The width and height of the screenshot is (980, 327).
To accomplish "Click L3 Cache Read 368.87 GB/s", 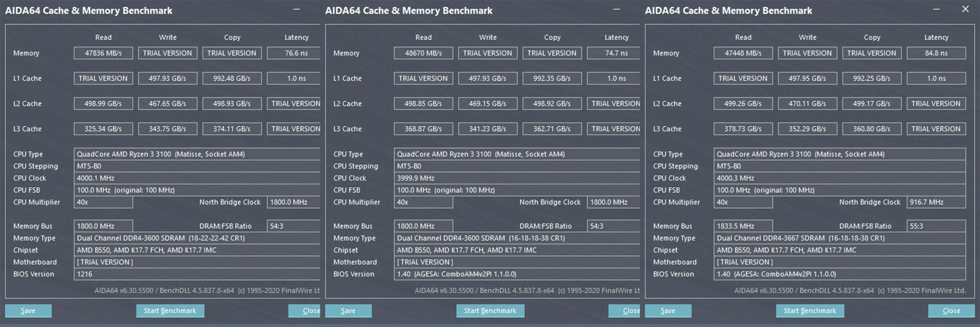I will click(x=424, y=129).
